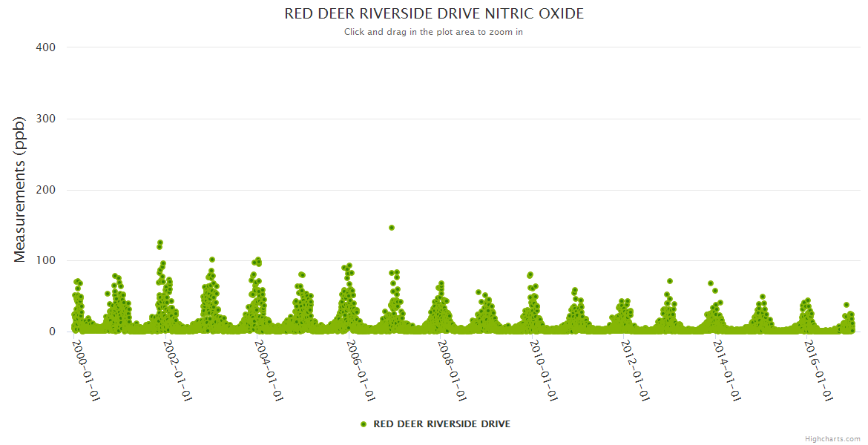The height and width of the screenshot is (445, 868).
Task: Click the 2008-01-01 x-axis date label
Action: pyautogui.click(x=454, y=370)
